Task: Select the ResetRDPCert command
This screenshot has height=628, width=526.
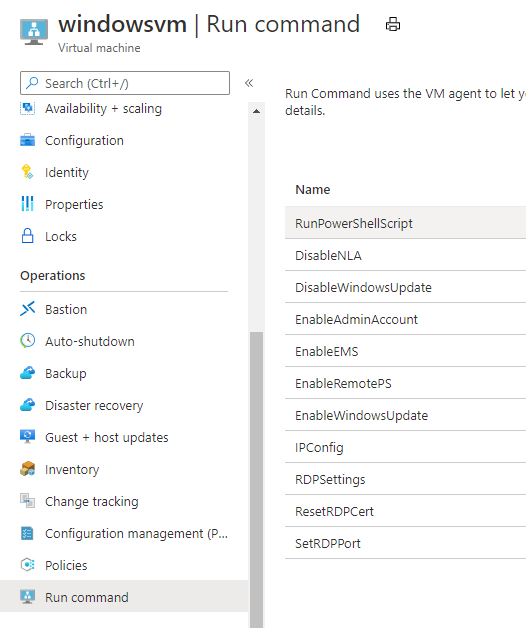Action: pos(405,511)
